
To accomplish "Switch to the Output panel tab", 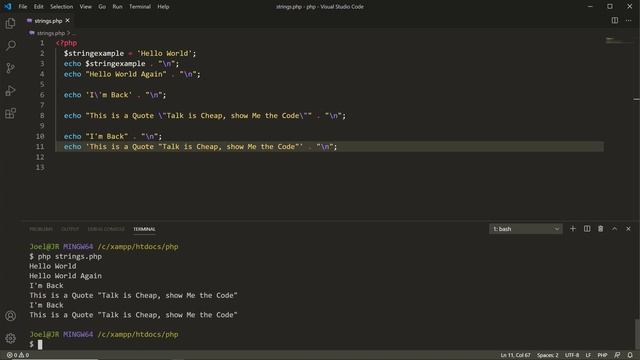I will pos(70,229).
